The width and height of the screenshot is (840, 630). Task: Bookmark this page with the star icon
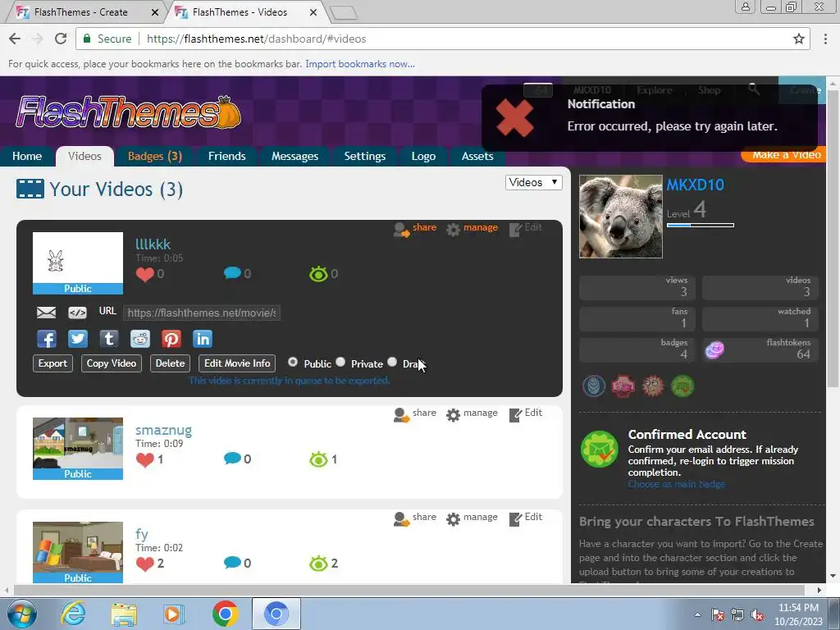[799, 39]
